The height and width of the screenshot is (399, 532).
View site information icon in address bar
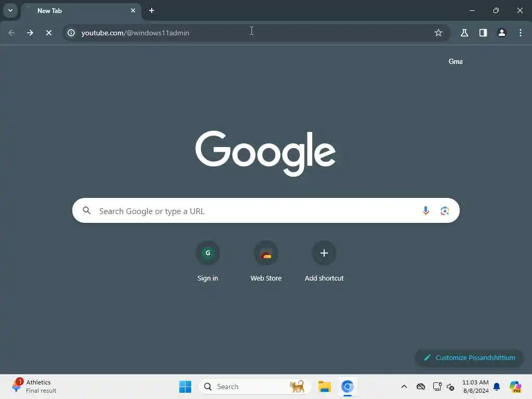[71, 33]
